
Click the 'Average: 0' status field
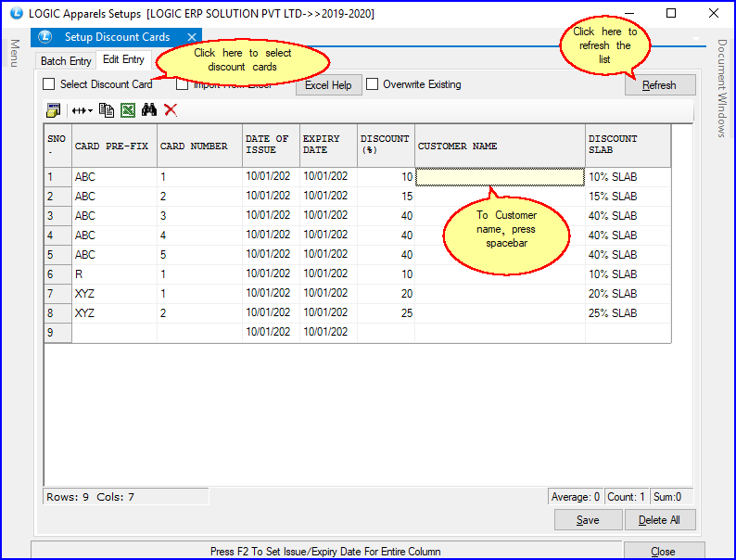pyautogui.click(x=576, y=497)
